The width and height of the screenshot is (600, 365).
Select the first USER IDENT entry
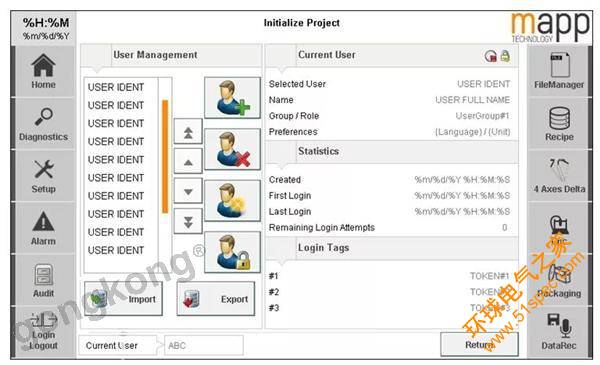(116, 87)
